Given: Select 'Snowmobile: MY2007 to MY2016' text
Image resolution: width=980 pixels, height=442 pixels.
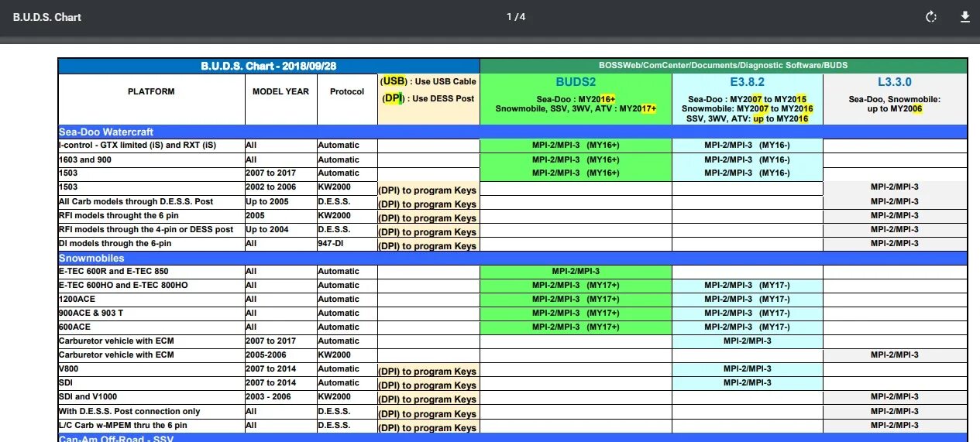Looking at the screenshot, I should tap(747, 109).
